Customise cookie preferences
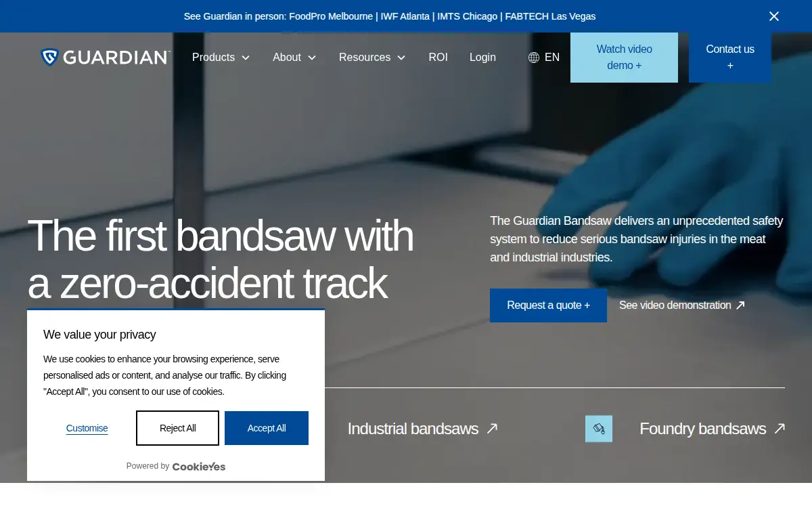 (x=87, y=428)
